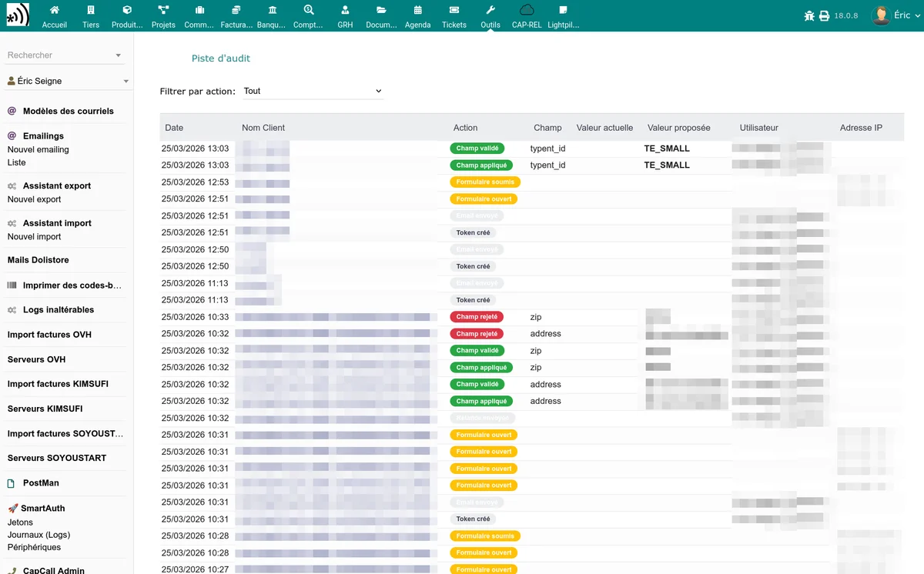Open the Banque building icon
This screenshot has height=574, width=924.
pos(273,10)
